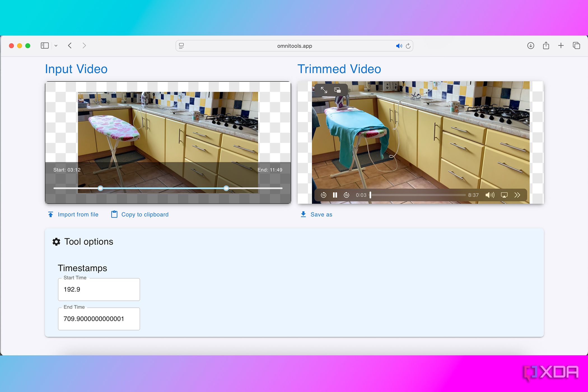The height and width of the screenshot is (392, 588).
Task: Click the Start Time input field
Action: click(x=99, y=290)
